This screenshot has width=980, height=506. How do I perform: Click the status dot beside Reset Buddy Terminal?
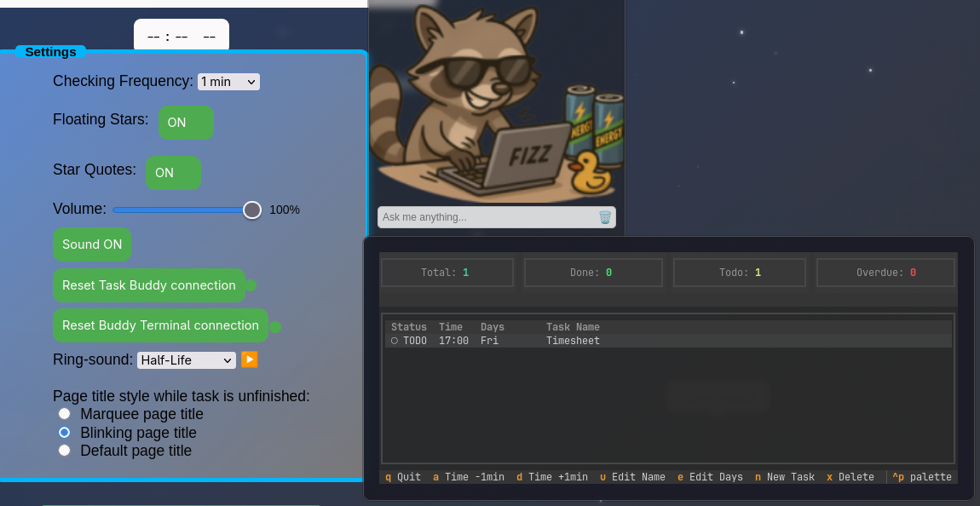(x=275, y=326)
